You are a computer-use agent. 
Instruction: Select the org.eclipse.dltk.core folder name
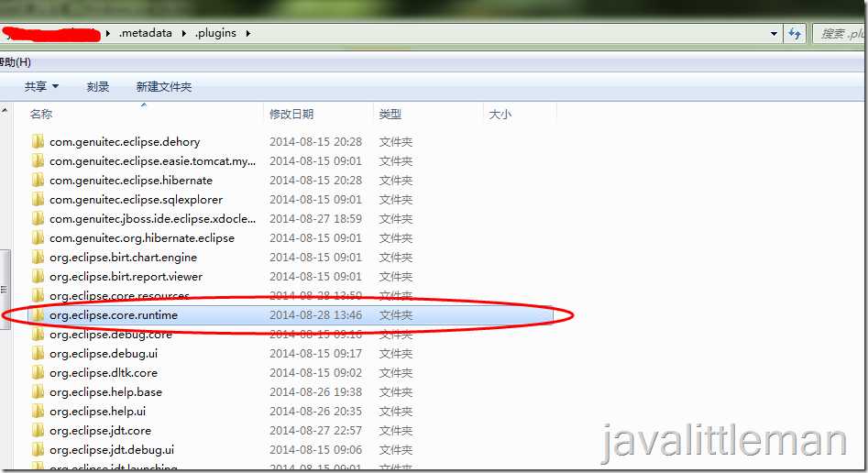[104, 373]
